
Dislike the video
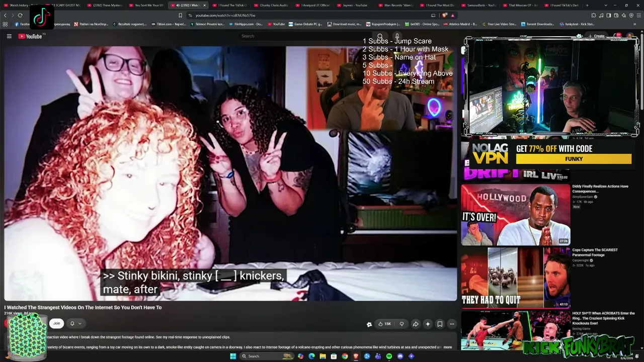coord(401,324)
